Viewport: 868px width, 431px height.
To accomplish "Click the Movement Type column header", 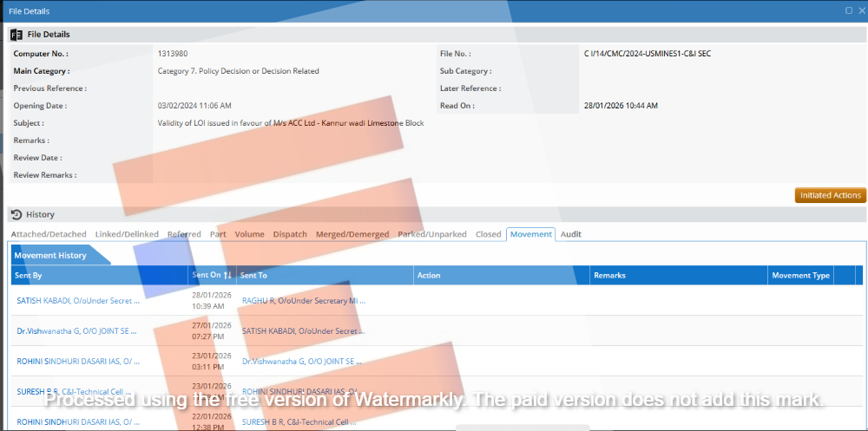I will point(800,276).
